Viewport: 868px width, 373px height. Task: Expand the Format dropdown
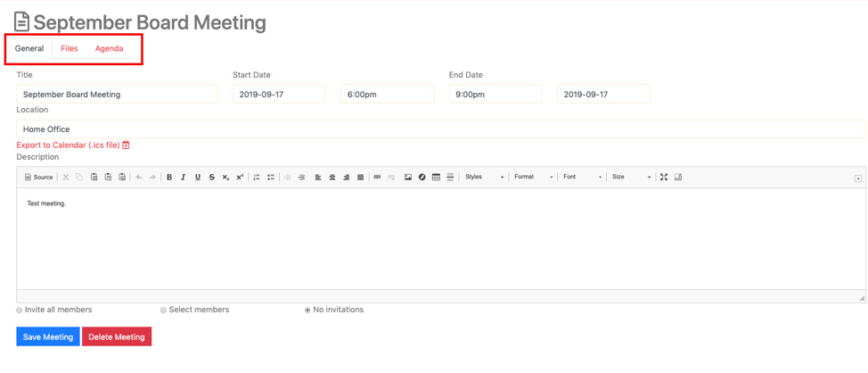tap(533, 178)
